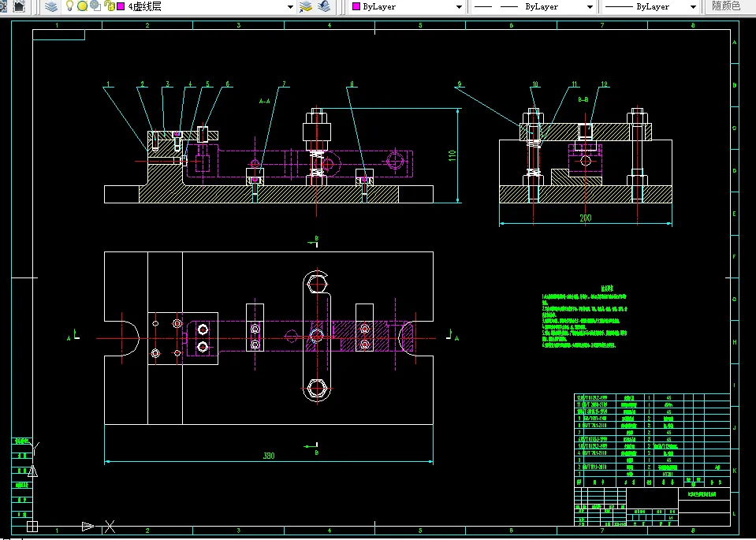Viewport: 756px width, 540px height.
Task: Select part balloon number 8
Action: [352, 84]
